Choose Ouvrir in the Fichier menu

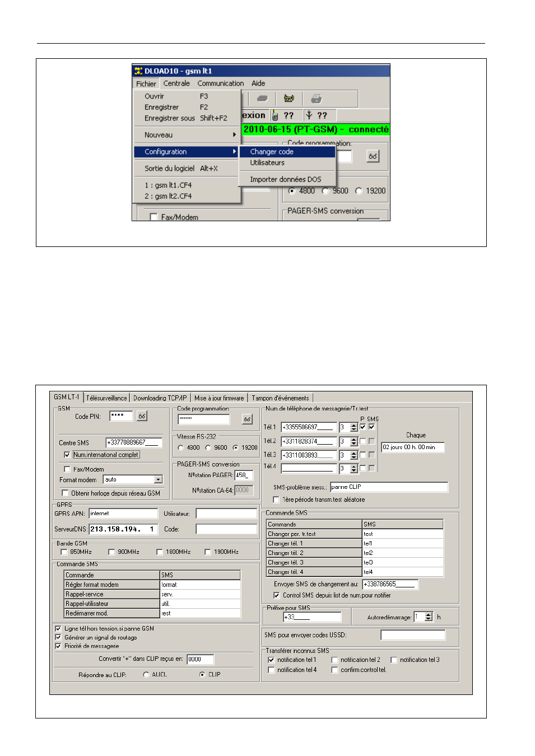pos(188,96)
